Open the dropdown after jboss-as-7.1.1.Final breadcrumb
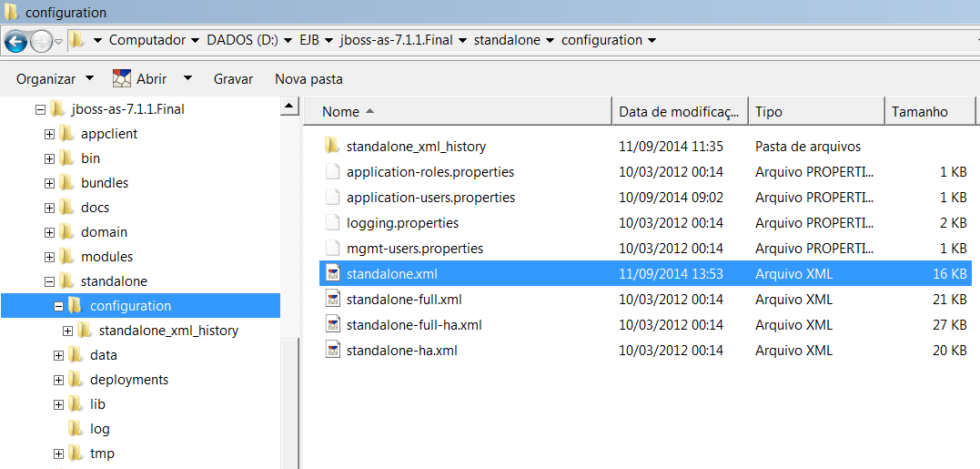The image size is (980, 469). coord(463,41)
